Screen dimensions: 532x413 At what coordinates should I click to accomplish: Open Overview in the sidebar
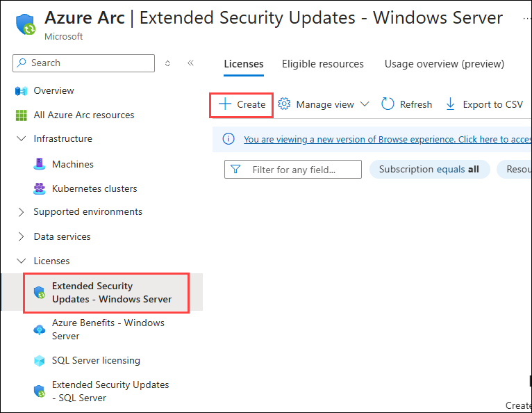(53, 90)
